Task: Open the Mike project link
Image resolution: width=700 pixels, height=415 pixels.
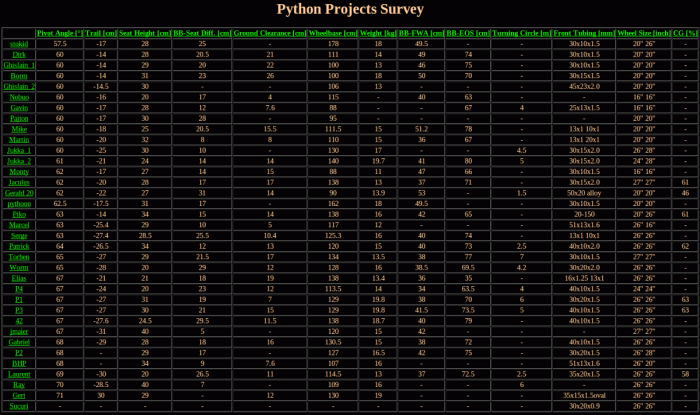Action: click(x=19, y=129)
